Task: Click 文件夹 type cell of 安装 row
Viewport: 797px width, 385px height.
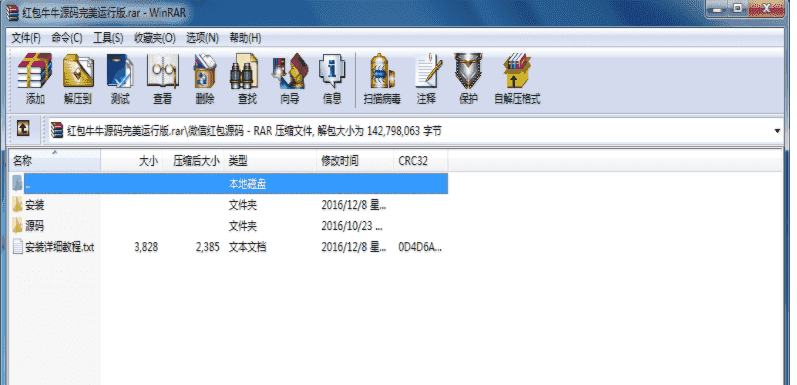Action: point(242,205)
